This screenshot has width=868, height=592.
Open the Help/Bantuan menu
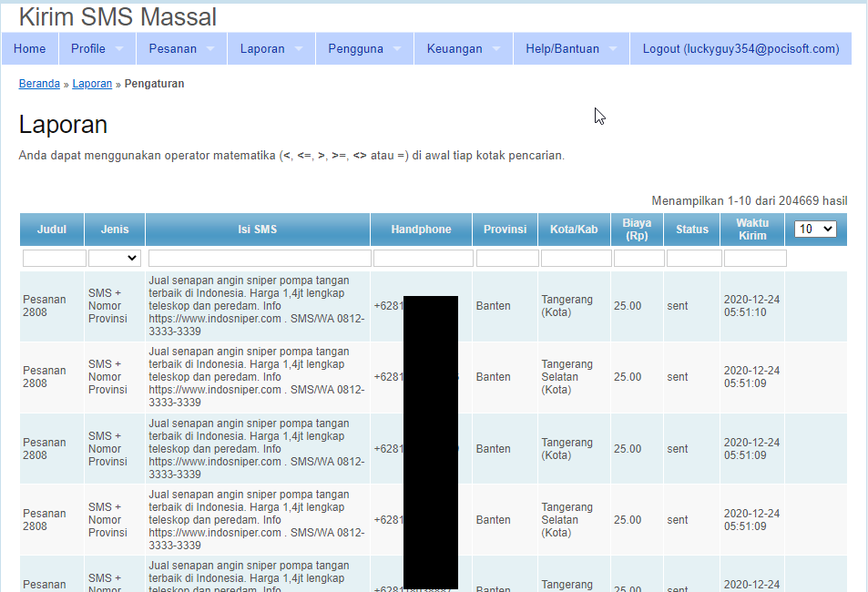571,49
